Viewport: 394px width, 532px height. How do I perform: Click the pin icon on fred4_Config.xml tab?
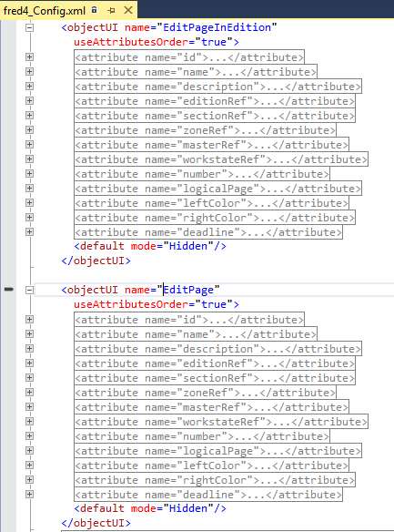tap(111, 11)
